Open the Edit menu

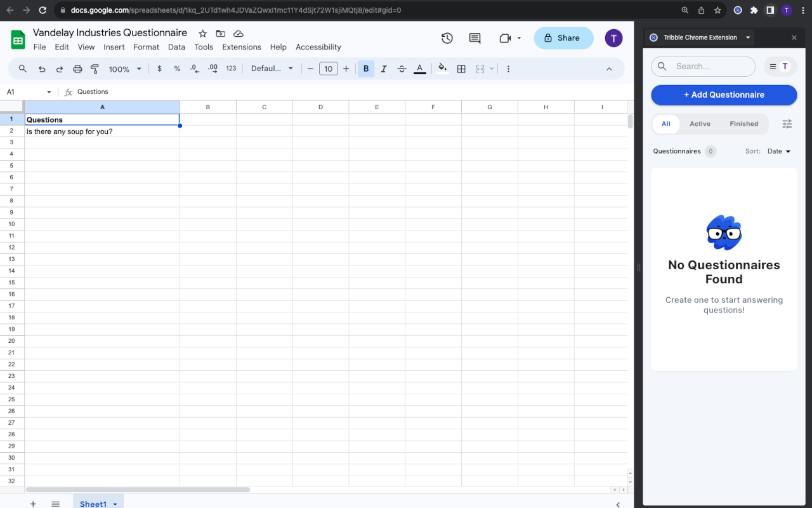(62, 47)
